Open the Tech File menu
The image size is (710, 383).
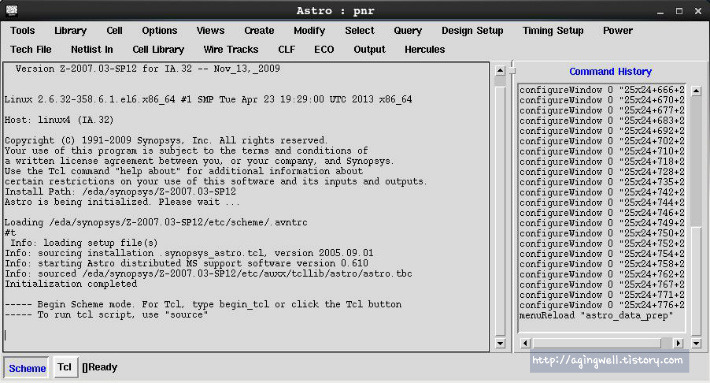pyautogui.click(x=31, y=50)
